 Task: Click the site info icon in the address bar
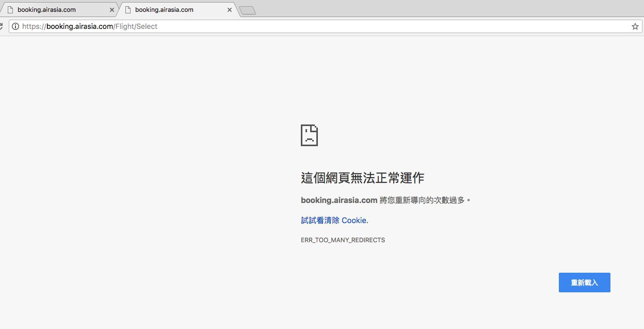[x=15, y=26]
